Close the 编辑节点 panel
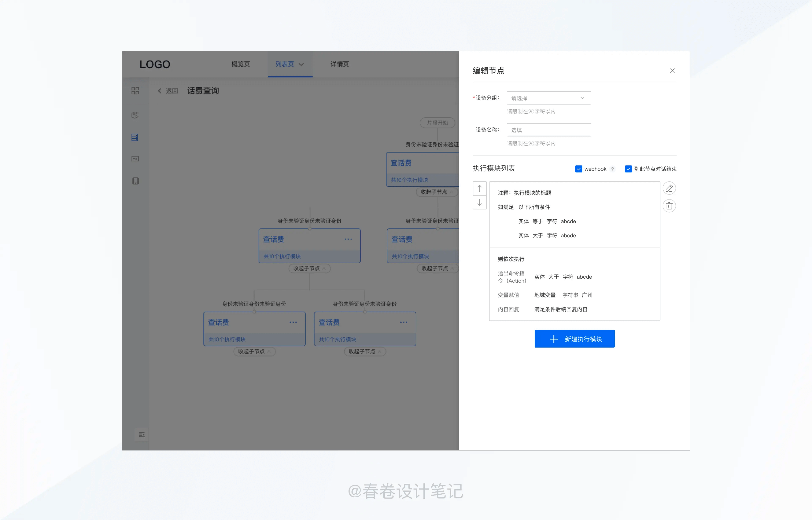This screenshot has height=520, width=812. (x=672, y=71)
